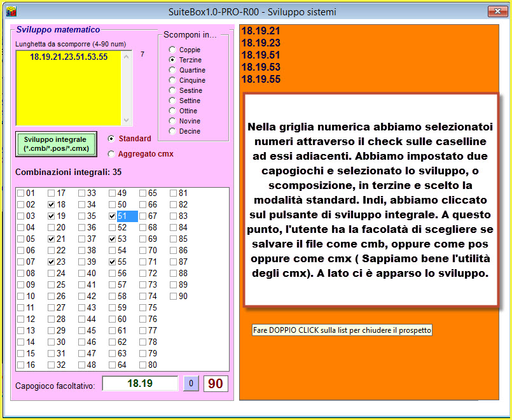Enable the Aggregato cmx mode
The image size is (512, 420).
[x=112, y=153]
